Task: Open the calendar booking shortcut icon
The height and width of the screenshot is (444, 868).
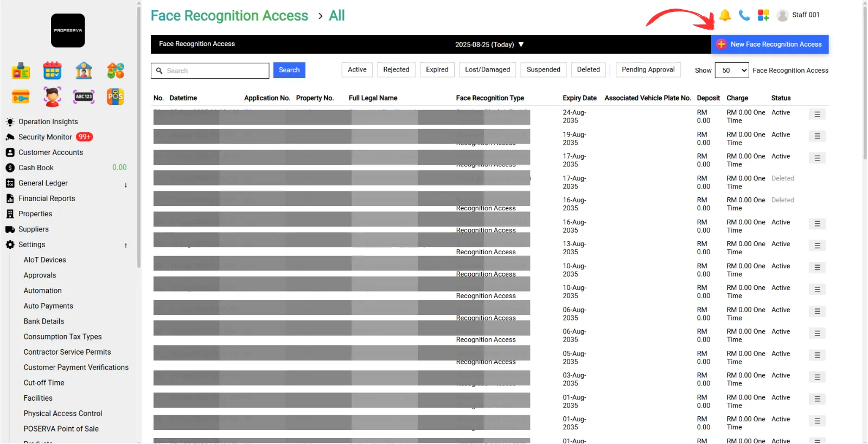Action: 52,70
